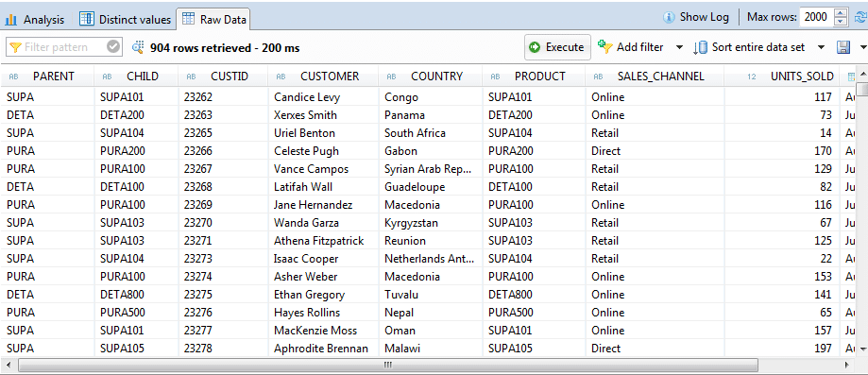The height and width of the screenshot is (375, 868).
Task: Select the Raw Data tab
Action: (x=214, y=20)
